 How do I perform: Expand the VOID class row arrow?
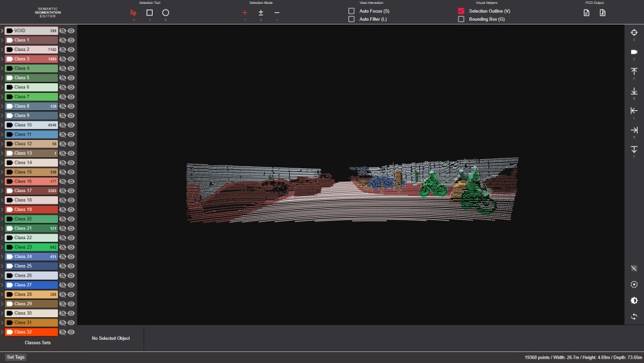(x=2, y=31)
